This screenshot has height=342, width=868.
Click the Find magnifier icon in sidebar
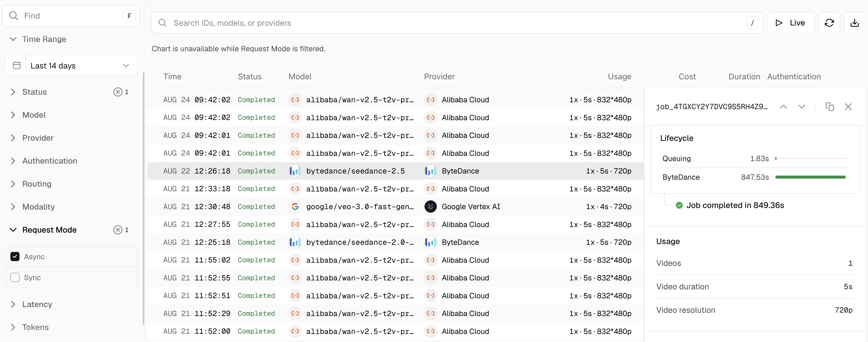(14, 16)
